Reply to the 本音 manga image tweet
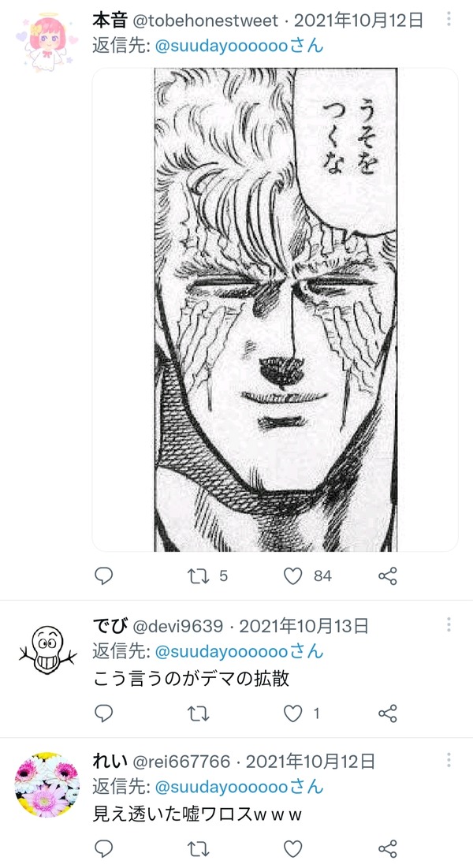This screenshot has width=473, height=868. [x=103, y=576]
